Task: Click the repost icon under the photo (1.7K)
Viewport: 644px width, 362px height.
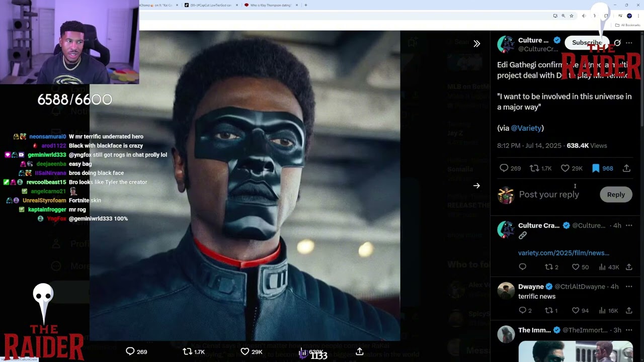Action: pyautogui.click(x=187, y=351)
